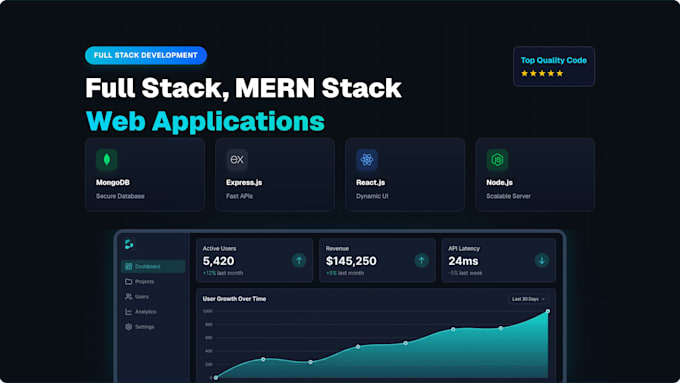Select Dashboard in the sidebar
The image size is (680, 383).
click(153, 266)
